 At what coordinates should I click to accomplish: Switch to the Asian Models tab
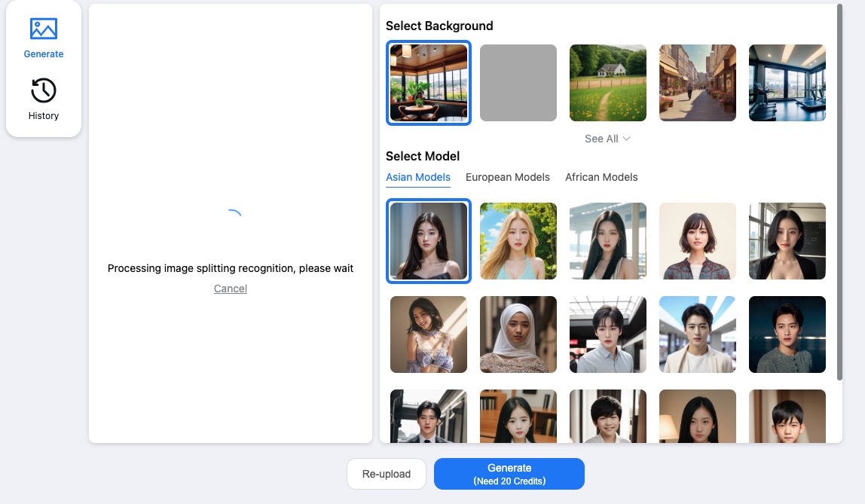[418, 178]
